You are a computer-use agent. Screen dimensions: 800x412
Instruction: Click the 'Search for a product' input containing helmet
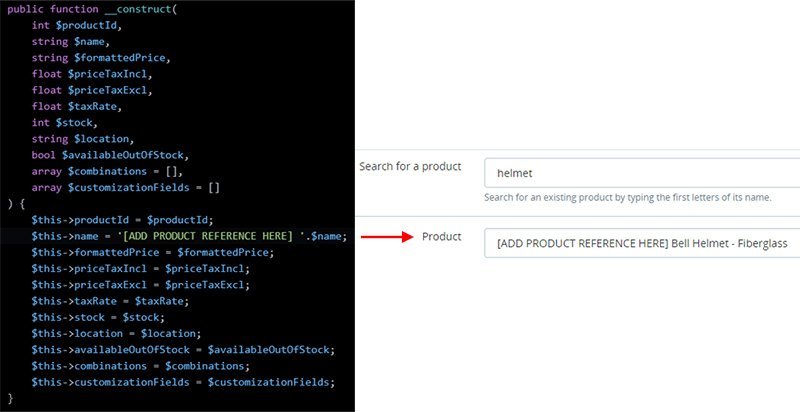(642, 173)
